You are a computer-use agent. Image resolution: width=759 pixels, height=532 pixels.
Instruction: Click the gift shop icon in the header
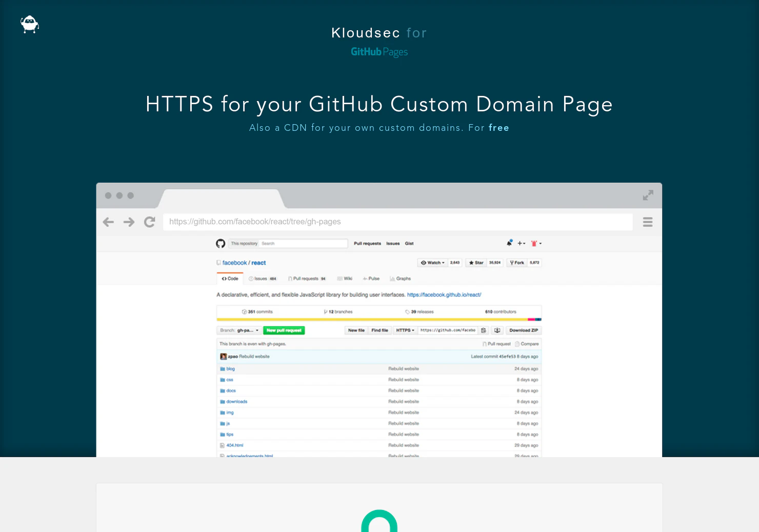(533, 243)
